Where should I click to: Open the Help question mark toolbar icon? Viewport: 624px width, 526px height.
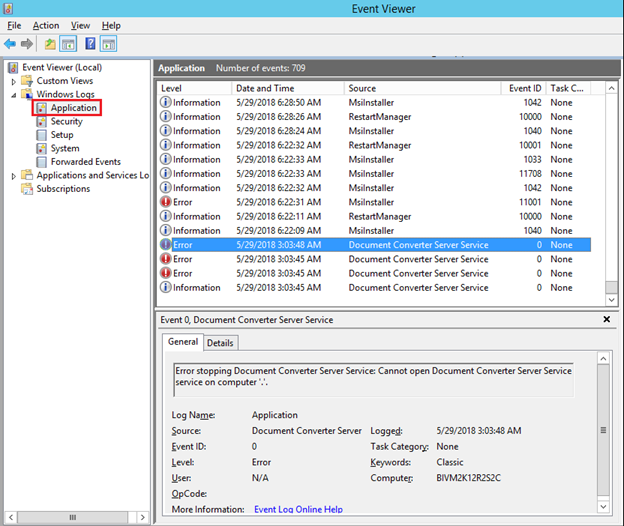(90, 44)
